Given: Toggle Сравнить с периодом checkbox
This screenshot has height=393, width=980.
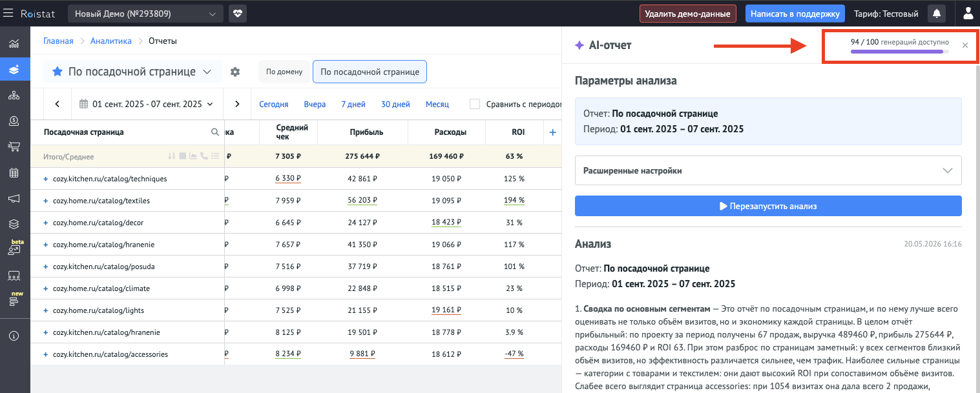Looking at the screenshot, I should click(x=475, y=104).
